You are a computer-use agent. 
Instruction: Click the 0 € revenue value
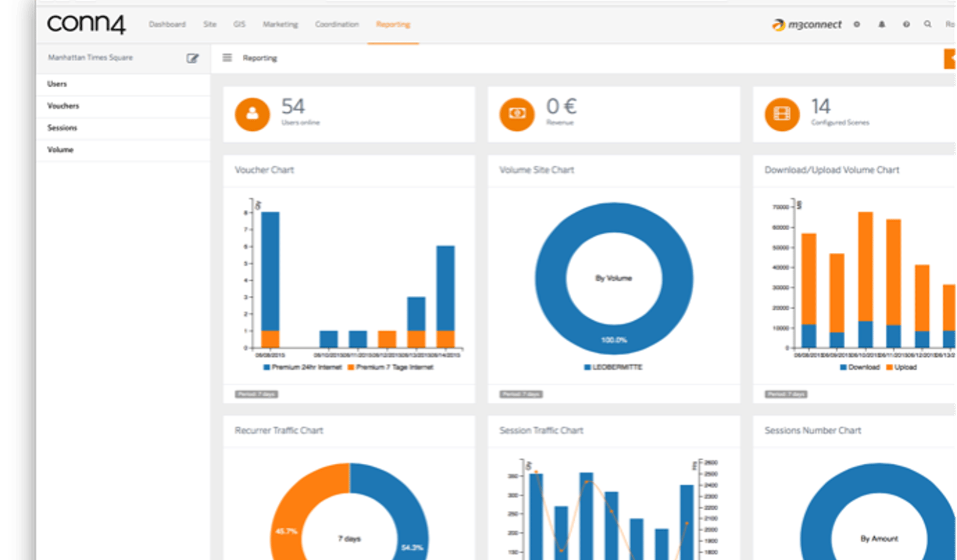coord(561,106)
